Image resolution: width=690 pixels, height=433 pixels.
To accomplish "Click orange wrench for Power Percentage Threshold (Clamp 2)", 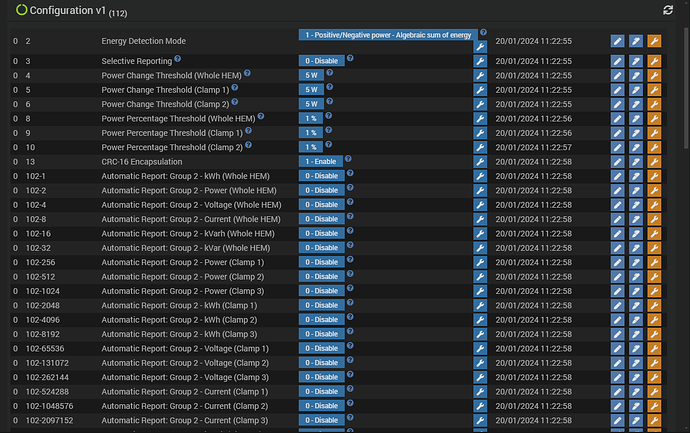I will pos(654,147).
